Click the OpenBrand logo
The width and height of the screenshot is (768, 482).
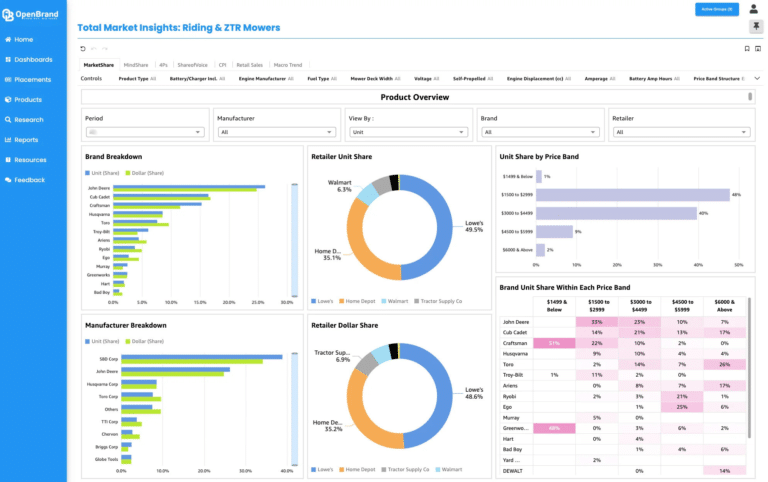click(30, 15)
